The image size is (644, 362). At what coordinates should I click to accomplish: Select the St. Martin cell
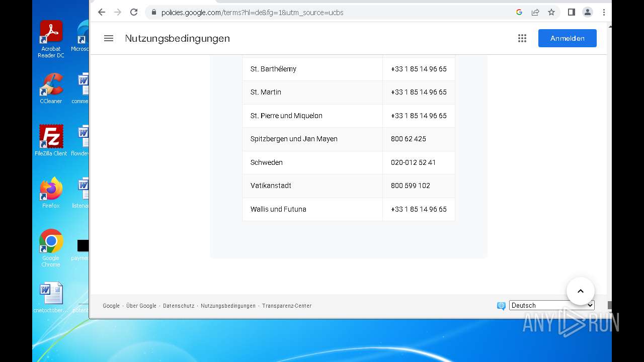312,92
